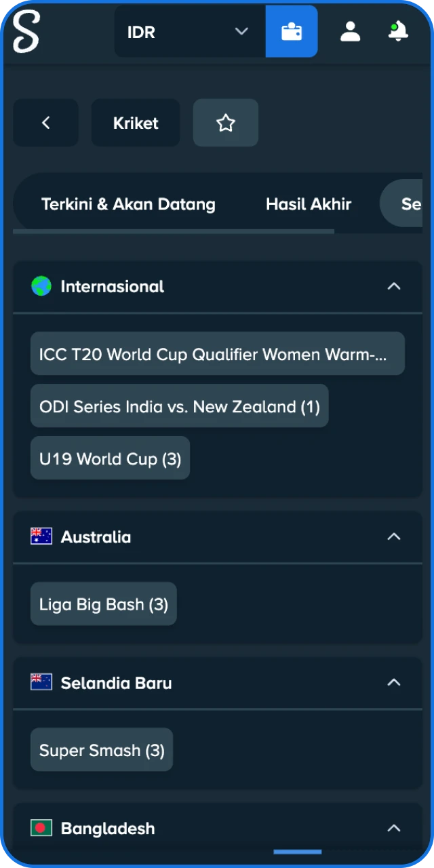Collapse the Bangladesh section chevron
434x868 pixels.
coord(394,828)
